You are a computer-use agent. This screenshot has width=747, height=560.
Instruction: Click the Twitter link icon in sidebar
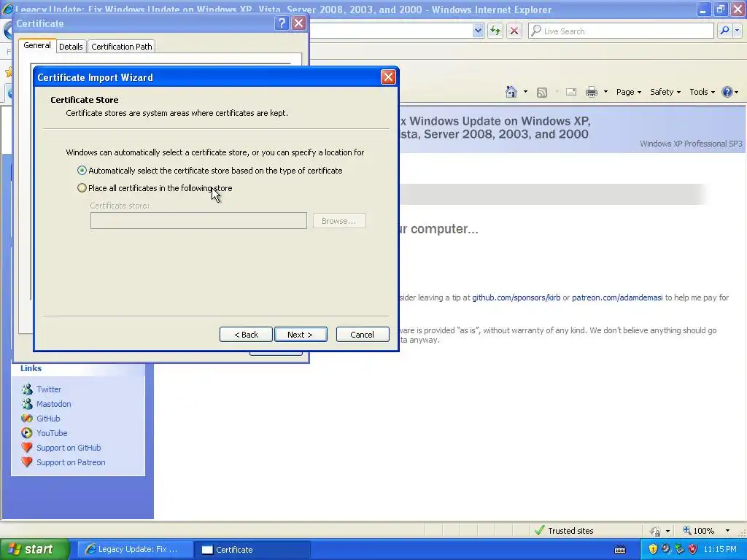(x=27, y=389)
